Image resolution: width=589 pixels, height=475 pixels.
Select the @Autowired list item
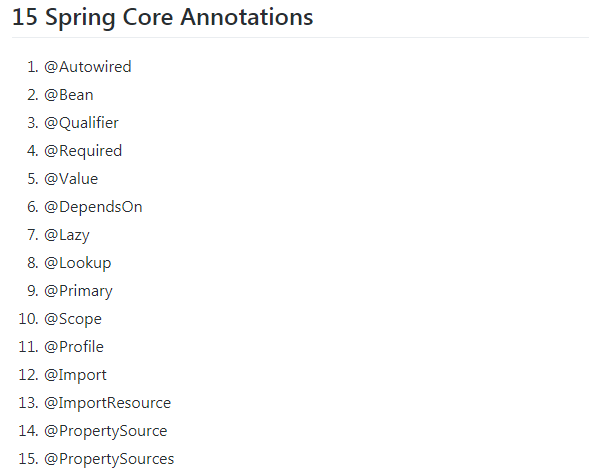[x=88, y=67]
